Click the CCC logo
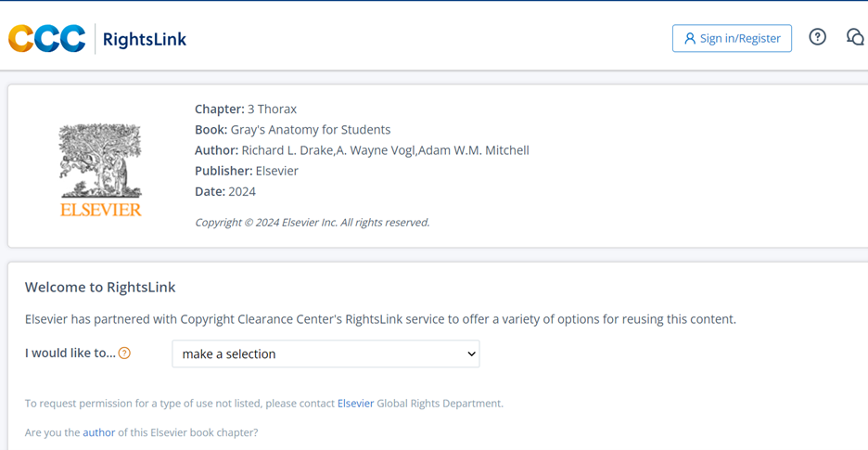868x450 pixels. [x=47, y=39]
